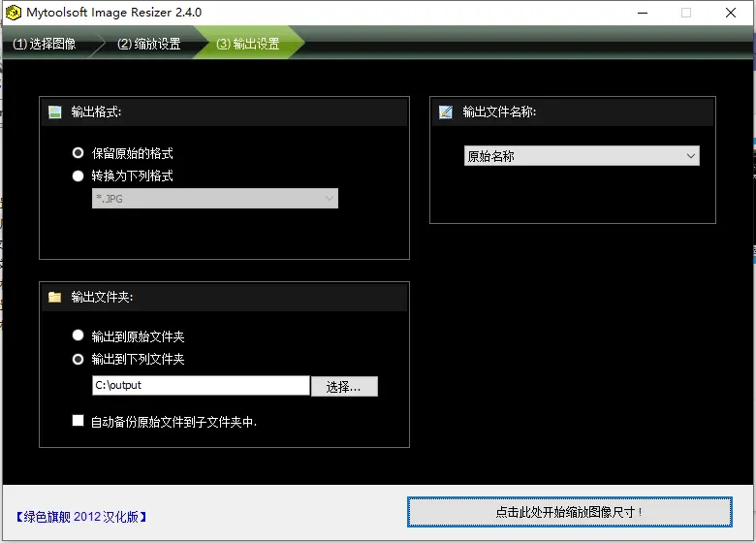Click the output file name section icon
Image resolution: width=756 pixels, height=543 pixels.
[x=446, y=112]
